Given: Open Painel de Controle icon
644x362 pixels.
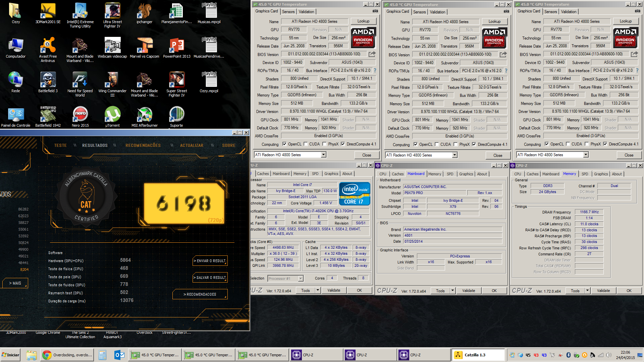Looking at the screenshot, I should tap(16, 117).
